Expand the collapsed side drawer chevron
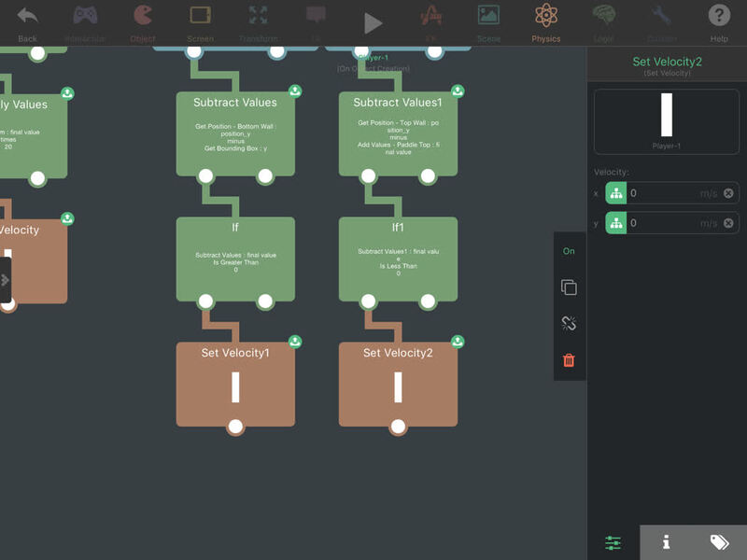The height and width of the screenshot is (560, 747). point(6,280)
